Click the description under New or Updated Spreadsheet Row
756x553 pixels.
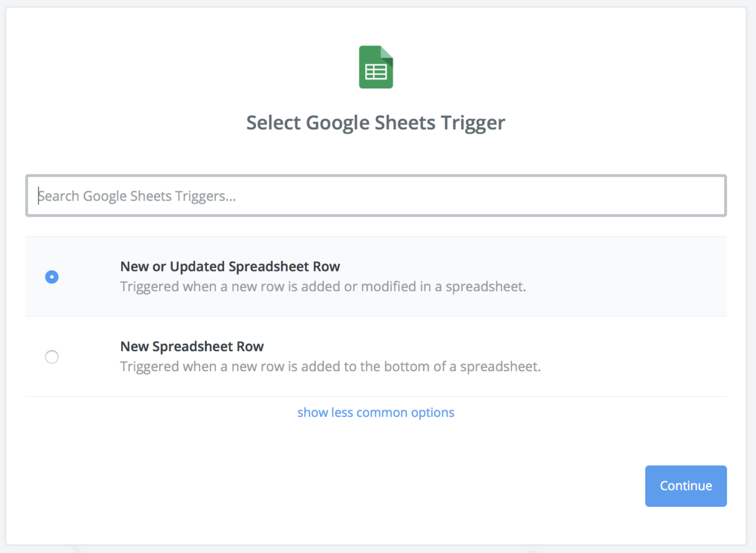[x=322, y=286]
